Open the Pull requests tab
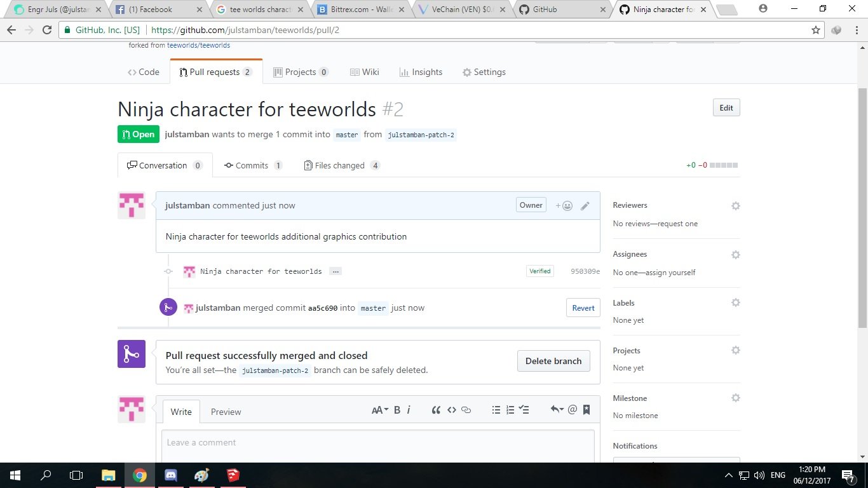Screen dimensions: 868x488 point(216,72)
